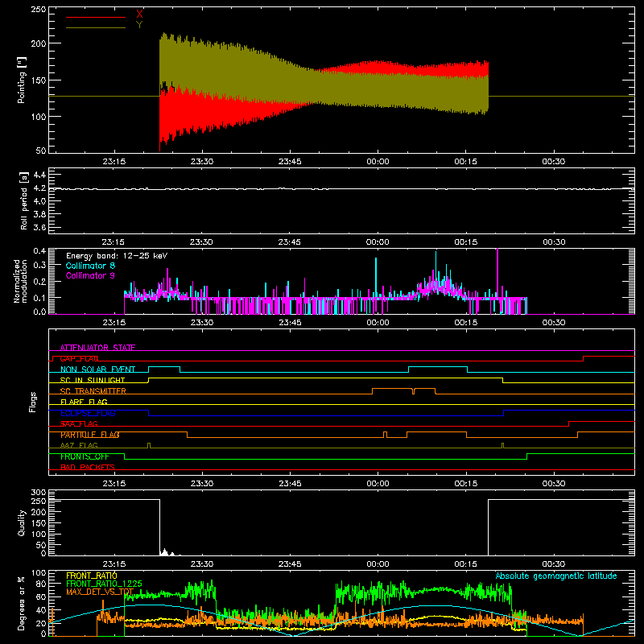Click "23:45" time label under modulation plot
Screen dimensions: 644x644
click(290, 322)
